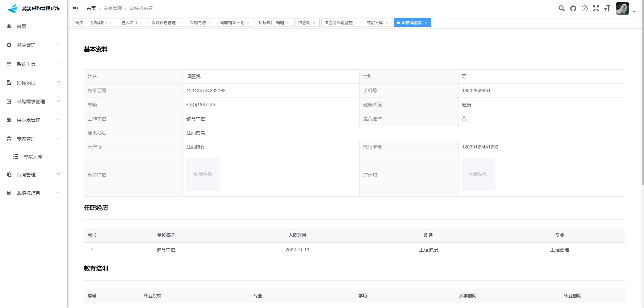The image size is (644, 308).
Task: Click the 合同管理 copy icon
Action: tap(9, 174)
